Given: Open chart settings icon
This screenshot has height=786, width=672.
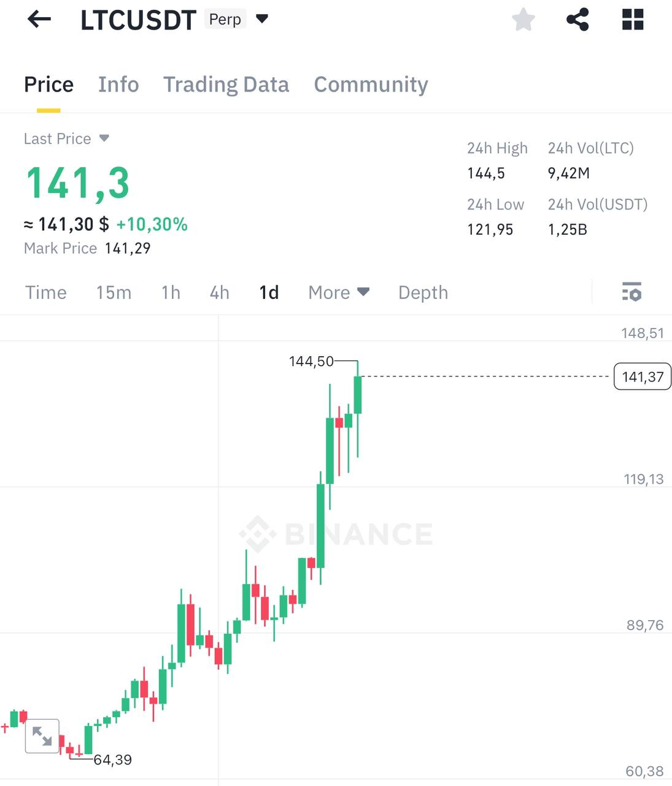Looking at the screenshot, I should 631,292.
